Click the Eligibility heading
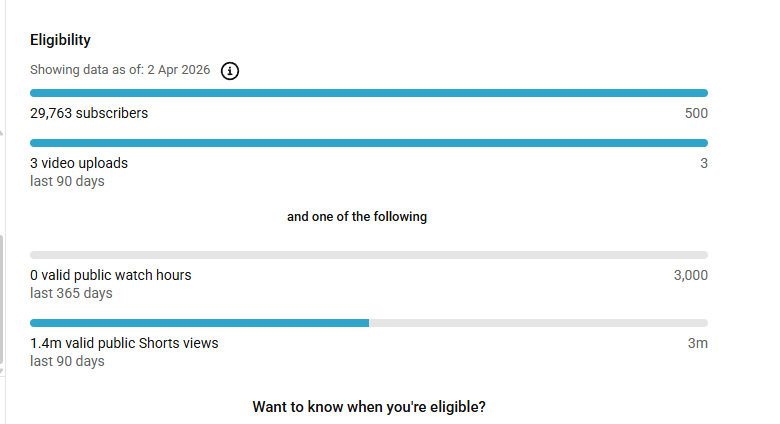This screenshot has width=780, height=424. 60,40
